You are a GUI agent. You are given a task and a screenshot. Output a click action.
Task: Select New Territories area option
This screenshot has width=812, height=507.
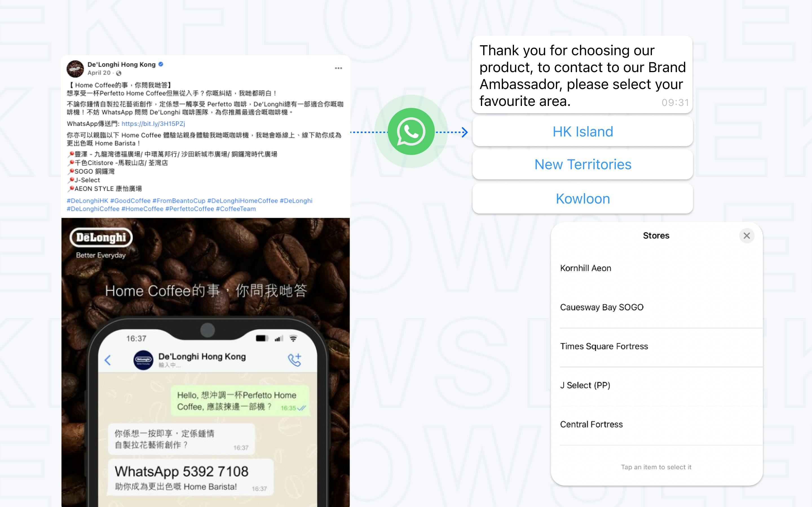[582, 164]
